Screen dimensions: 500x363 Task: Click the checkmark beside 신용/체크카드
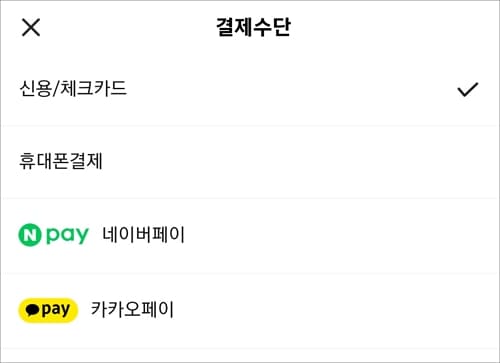[x=468, y=89]
